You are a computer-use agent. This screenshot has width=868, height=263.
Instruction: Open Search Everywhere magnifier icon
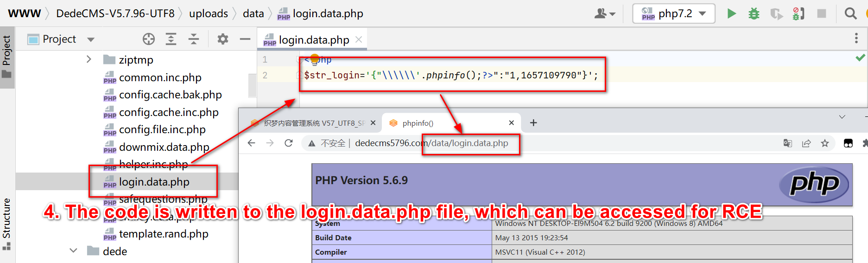(x=850, y=13)
